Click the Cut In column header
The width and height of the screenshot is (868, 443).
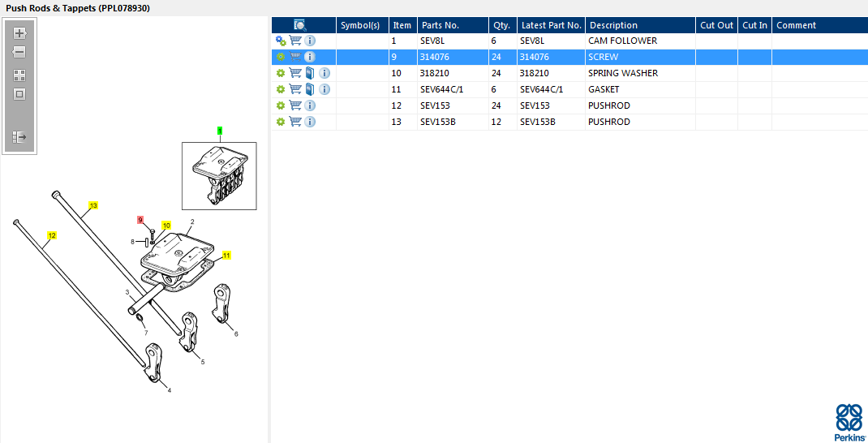754,25
